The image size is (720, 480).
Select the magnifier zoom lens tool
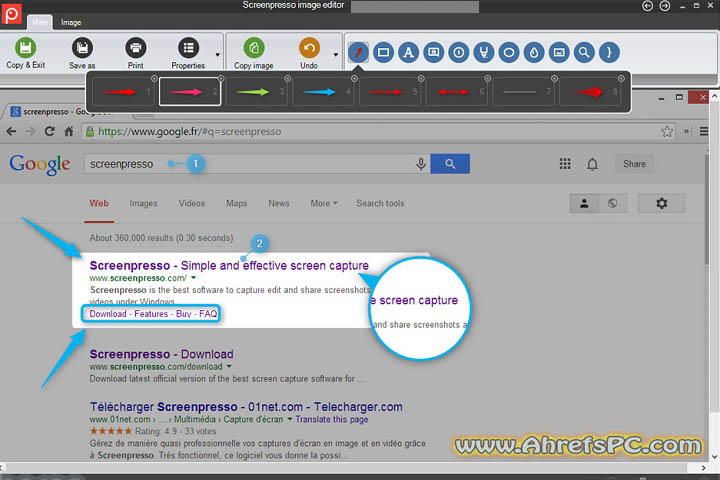pos(584,52)
